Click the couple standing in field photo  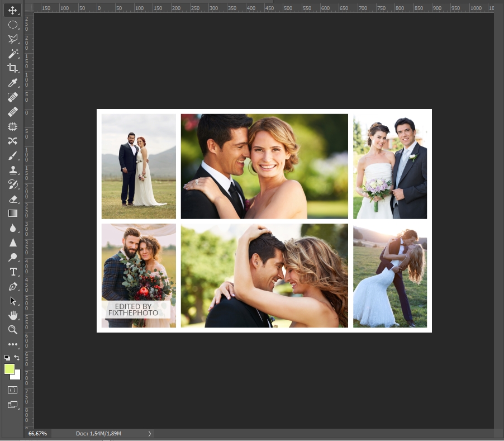point(139,166)
